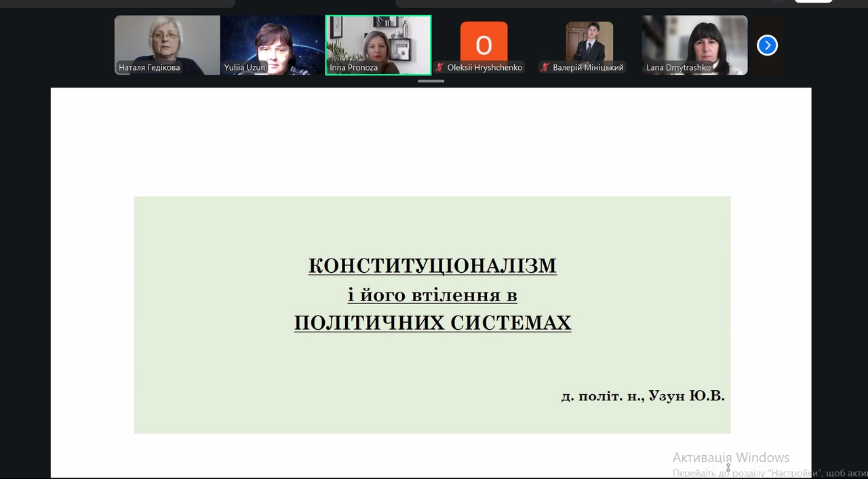
Task: Select Inna Pronoza's highlighted speaker video
Action: pos(378,41)
